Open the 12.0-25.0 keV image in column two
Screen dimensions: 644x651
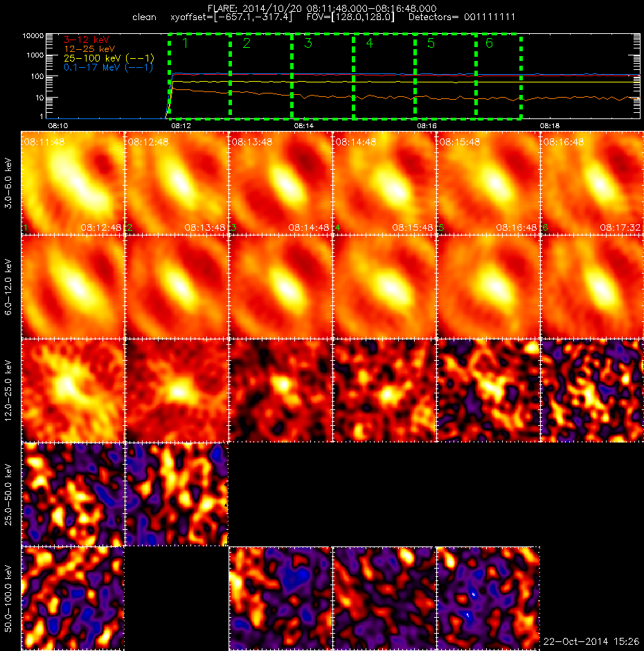(x=177, y=391)
